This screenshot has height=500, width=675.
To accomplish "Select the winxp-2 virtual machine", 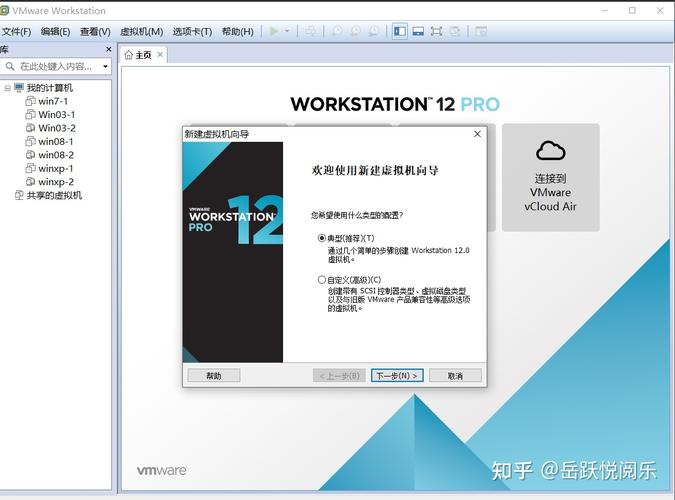I will pyautogui.click(x=56, y=182).
